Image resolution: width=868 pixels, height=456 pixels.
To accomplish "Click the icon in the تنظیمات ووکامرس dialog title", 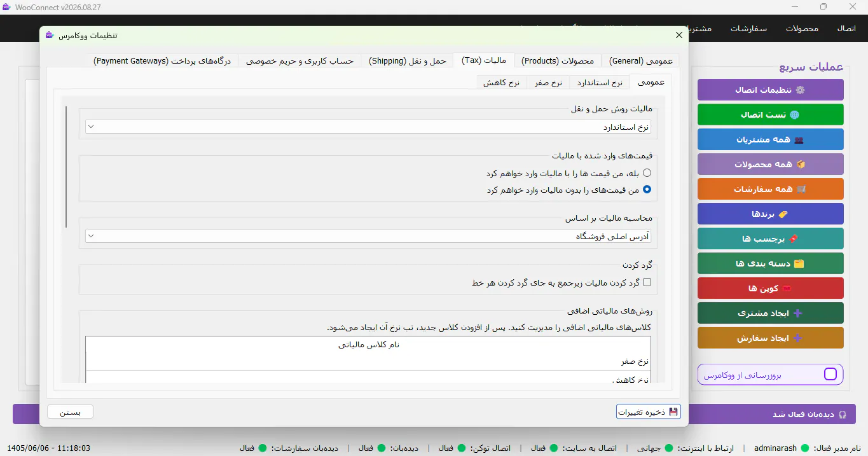I will click(50, 36).
